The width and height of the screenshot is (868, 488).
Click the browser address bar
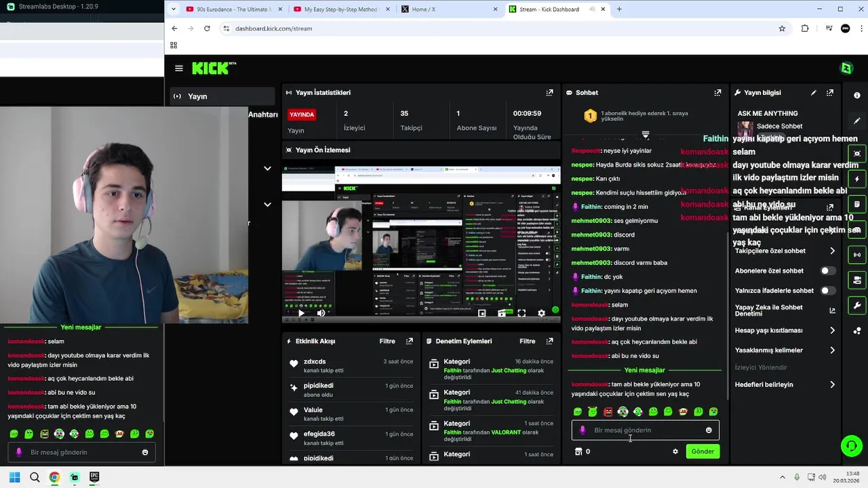(502, 28)
